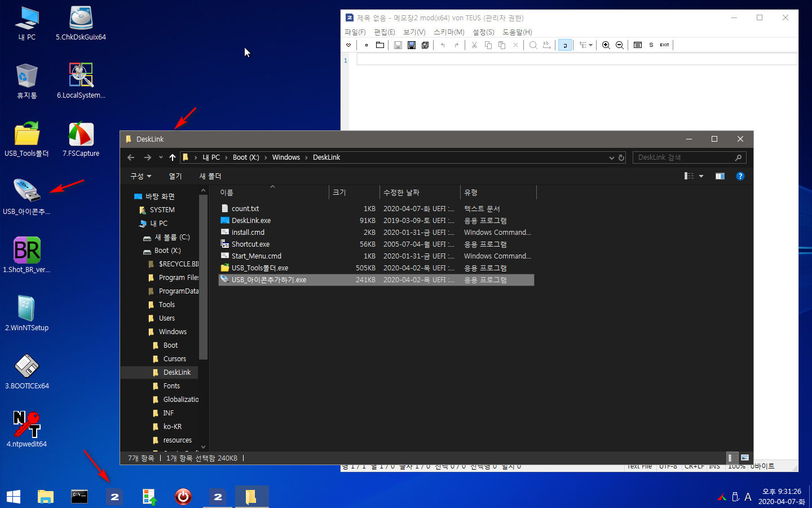Expand the chevron after 내 PC in address bar

pyautogui.click(x=226, y=157)
